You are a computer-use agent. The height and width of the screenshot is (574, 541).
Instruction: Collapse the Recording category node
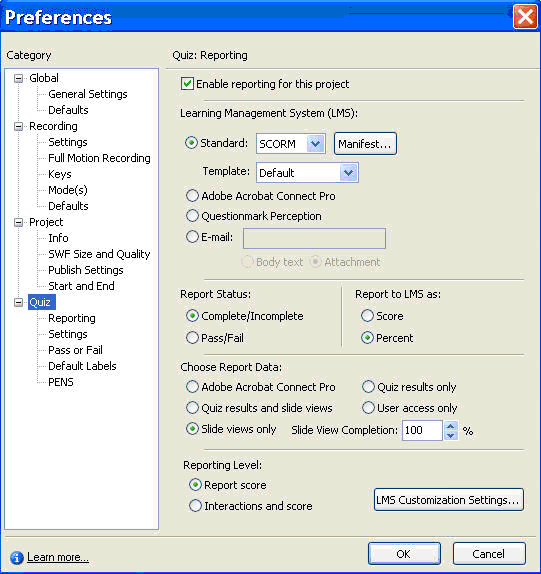point(18,126)
